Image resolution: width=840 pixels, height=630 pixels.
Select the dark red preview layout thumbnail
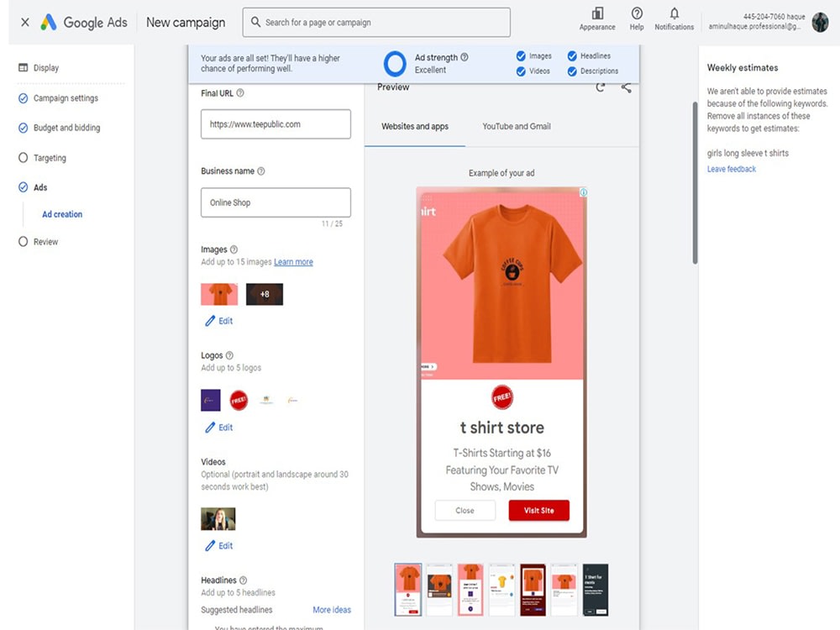(x=533, y=590)
